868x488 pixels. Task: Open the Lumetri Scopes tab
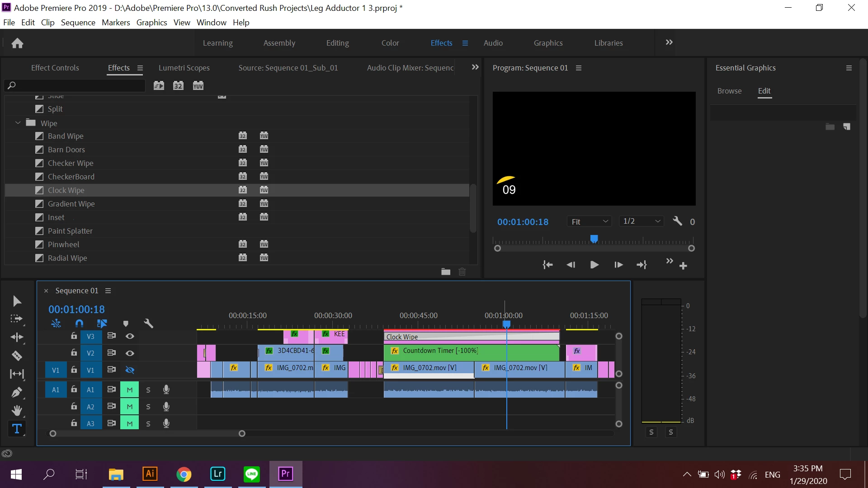click(x=184, y=68)
